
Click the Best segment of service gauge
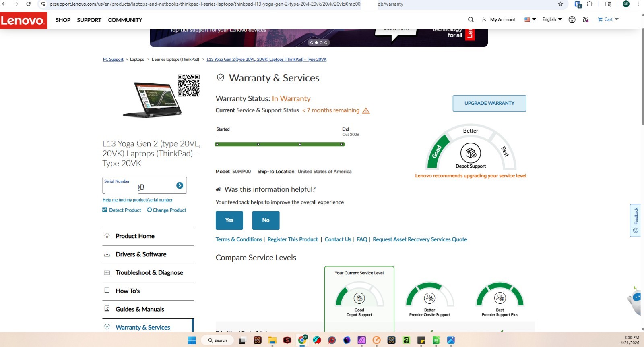click(x=505, y=152)
